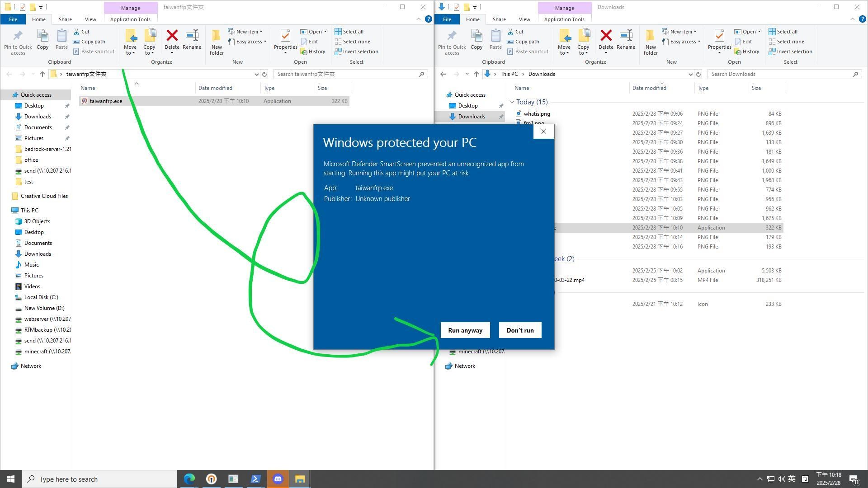Click the Paste icon in taiwanfrp window ribbon

click(x=61, y=39)
